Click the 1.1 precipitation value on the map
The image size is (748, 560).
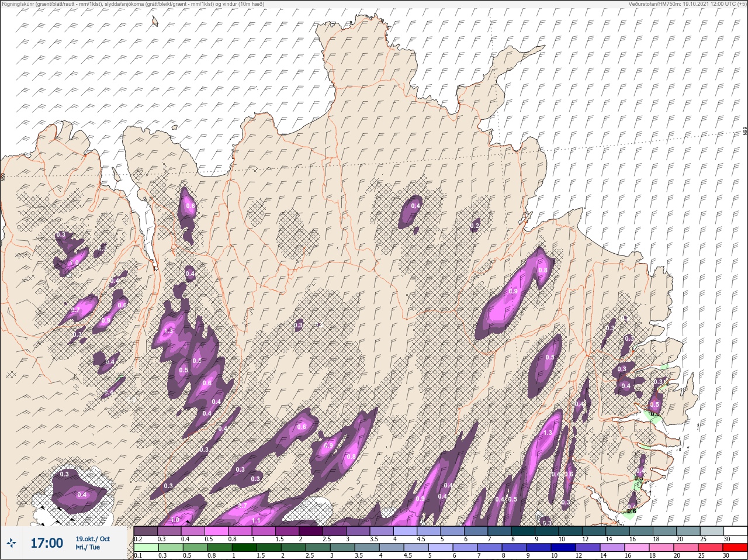pos(255,520)
